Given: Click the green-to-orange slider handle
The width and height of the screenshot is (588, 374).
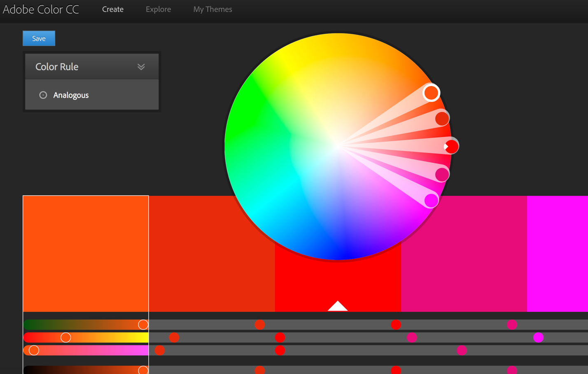Looking at the screenshot, I should point(143,325).
